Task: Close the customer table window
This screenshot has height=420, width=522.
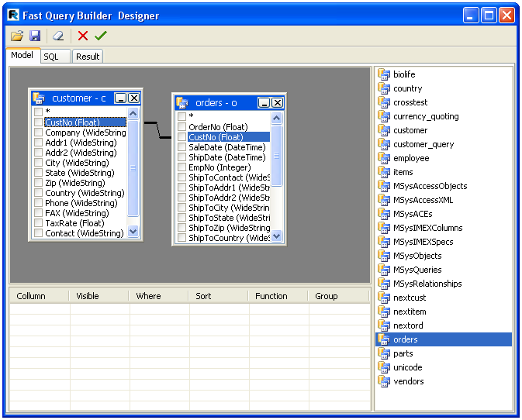Action: (133, 98)
